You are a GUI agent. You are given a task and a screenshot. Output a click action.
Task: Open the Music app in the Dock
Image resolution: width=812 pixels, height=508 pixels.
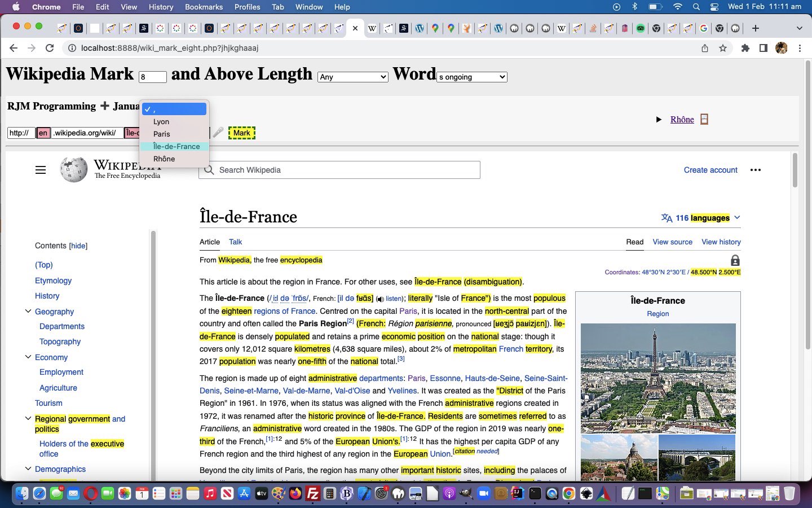210,494
